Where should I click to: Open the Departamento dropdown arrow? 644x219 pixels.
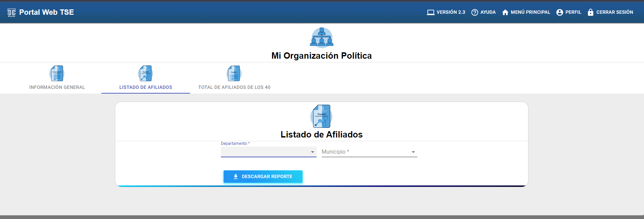pos(312,152)
